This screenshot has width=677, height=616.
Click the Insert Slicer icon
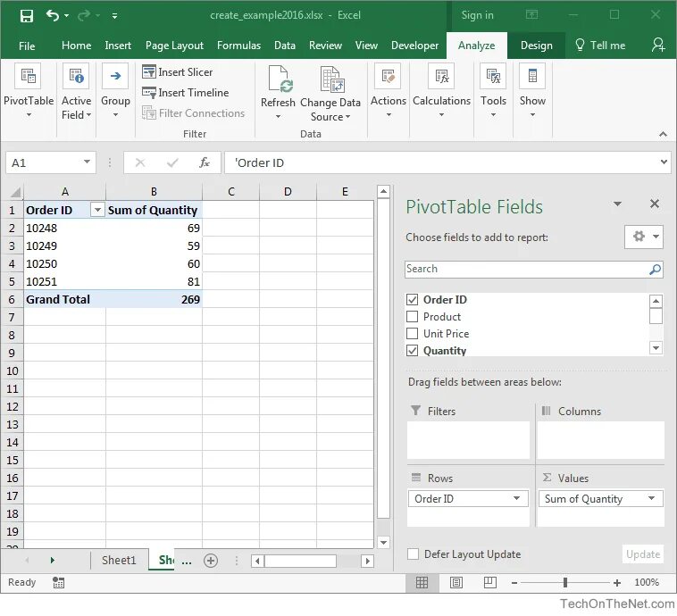tap(149, 71)
